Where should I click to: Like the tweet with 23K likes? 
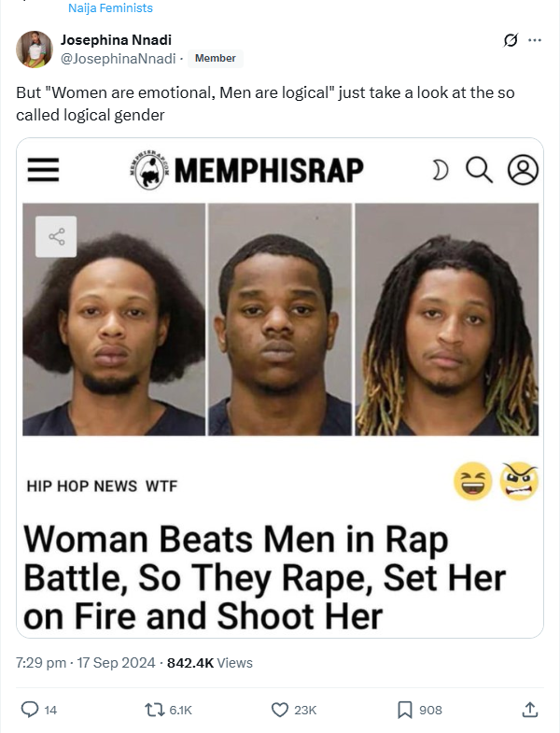294,710
